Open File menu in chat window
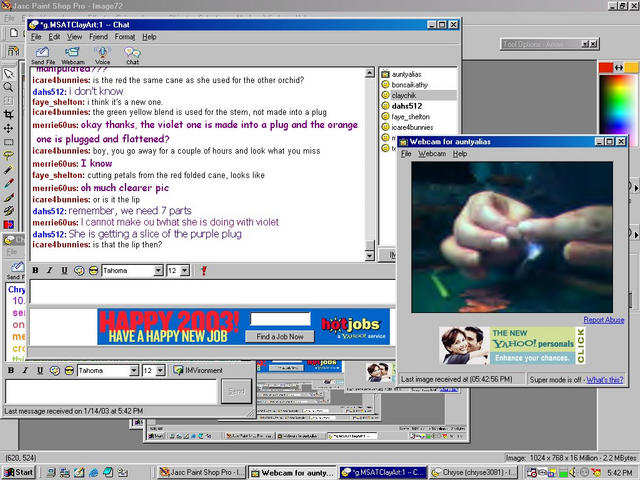Image resolution: width=640 pixels, height=480 pixels. (x=36, y=37)
